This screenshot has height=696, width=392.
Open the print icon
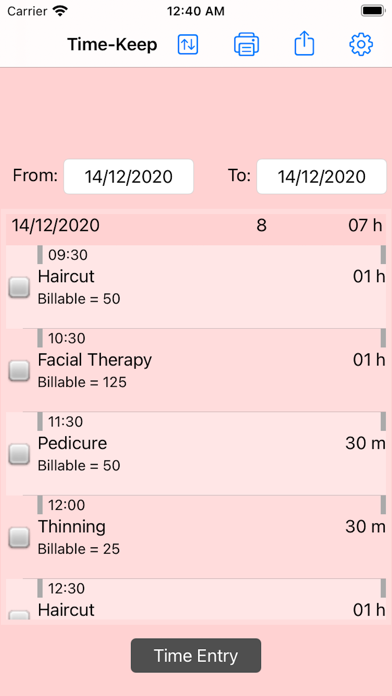tap(246, 45)
